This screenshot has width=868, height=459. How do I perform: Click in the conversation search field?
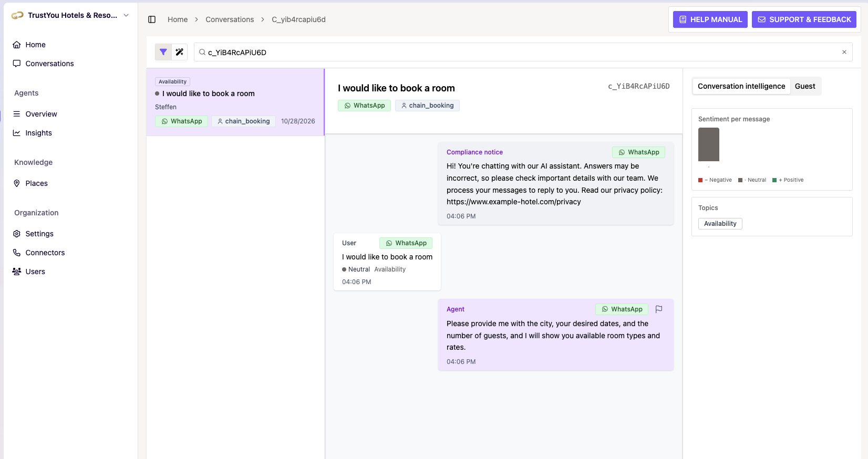point(523,52)
